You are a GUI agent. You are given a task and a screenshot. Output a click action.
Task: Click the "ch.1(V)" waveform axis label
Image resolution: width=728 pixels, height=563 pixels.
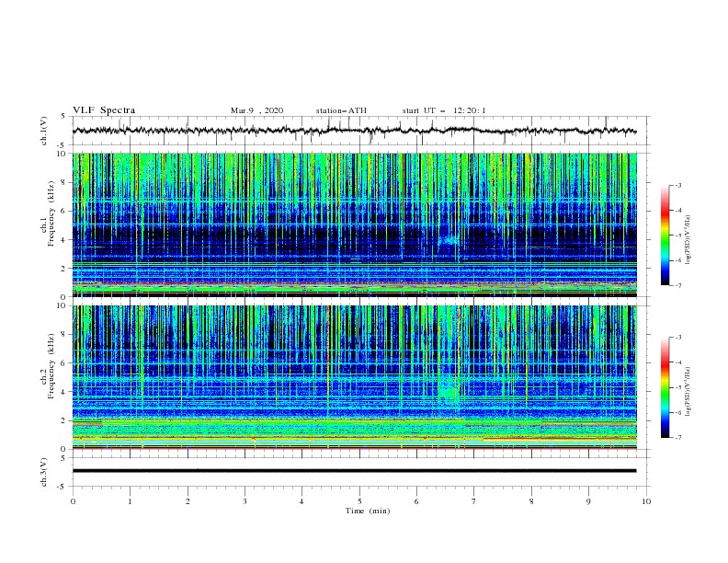click(44, 131)
